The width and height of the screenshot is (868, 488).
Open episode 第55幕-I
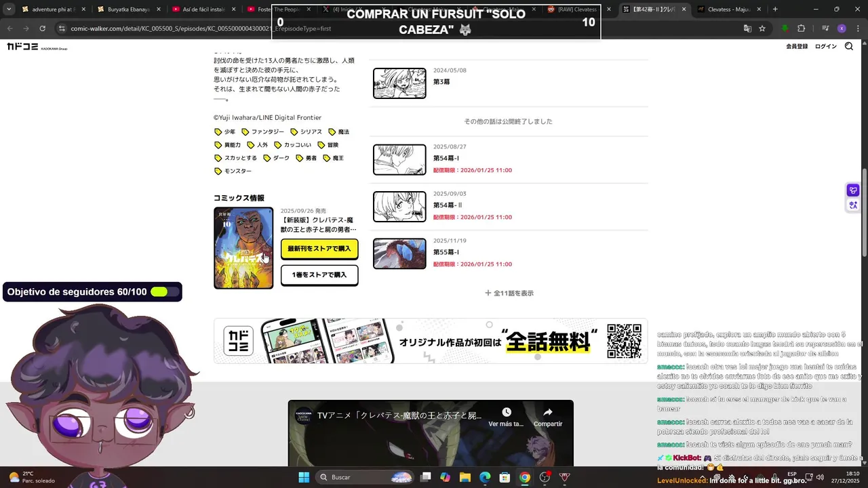coord(509,253)
